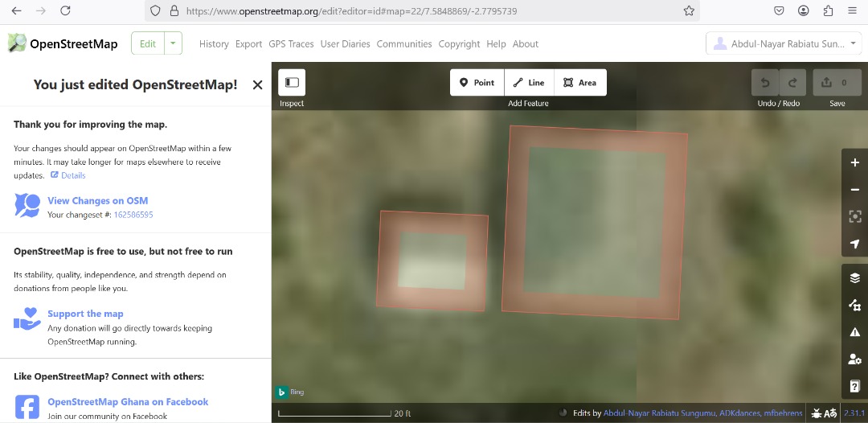The height and width of the screenshot is (423, 868).
Task: Open the Copyright page
Action: 459,43
